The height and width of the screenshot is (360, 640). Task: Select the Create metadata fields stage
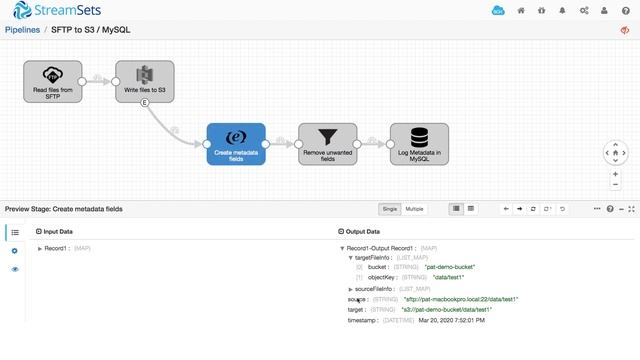[236, 144]
